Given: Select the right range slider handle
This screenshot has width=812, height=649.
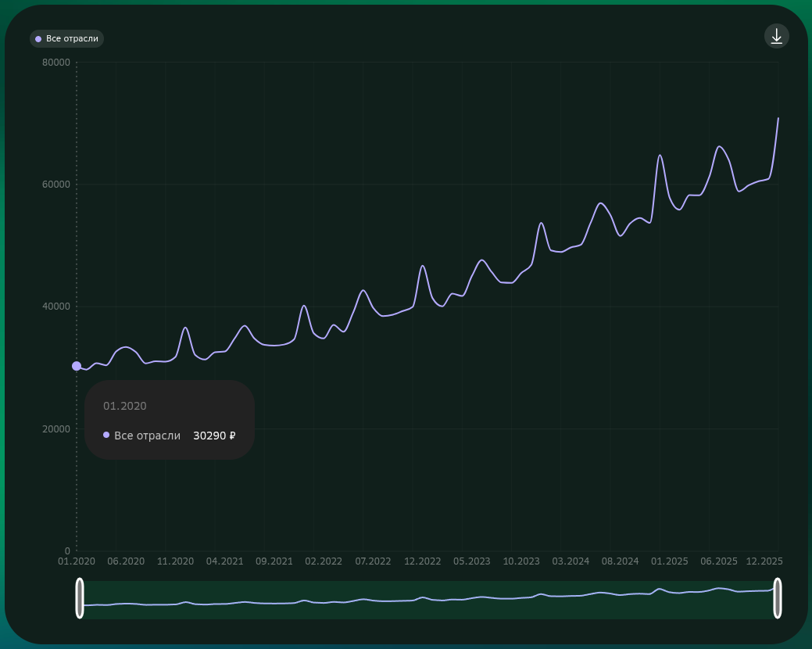Looking at the screenshot, I should point(778,598).
